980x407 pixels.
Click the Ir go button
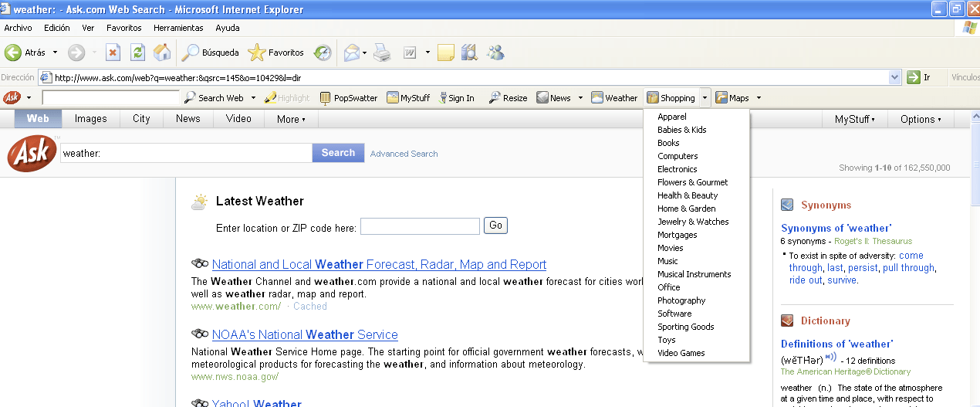(x=918, y=77)
